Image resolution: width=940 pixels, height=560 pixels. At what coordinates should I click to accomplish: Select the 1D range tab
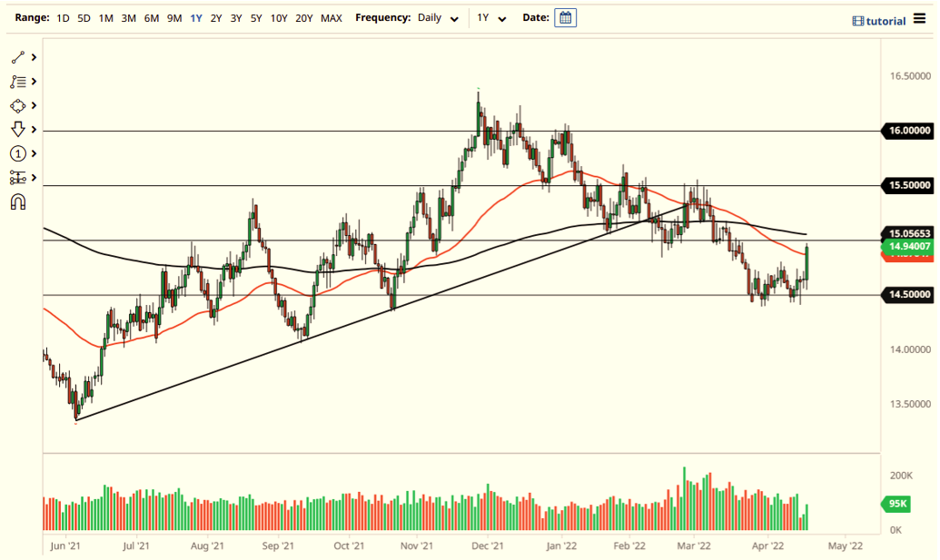tap(63, 16)
